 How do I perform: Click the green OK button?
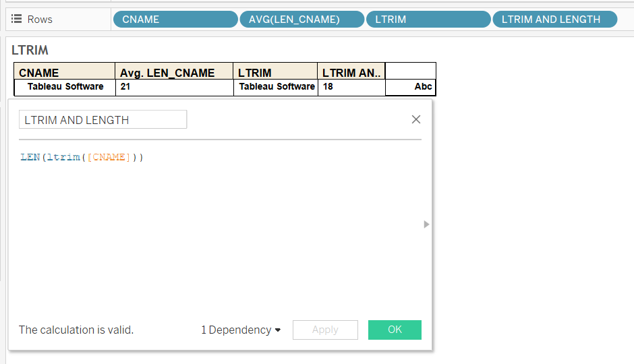coord(395,330)
